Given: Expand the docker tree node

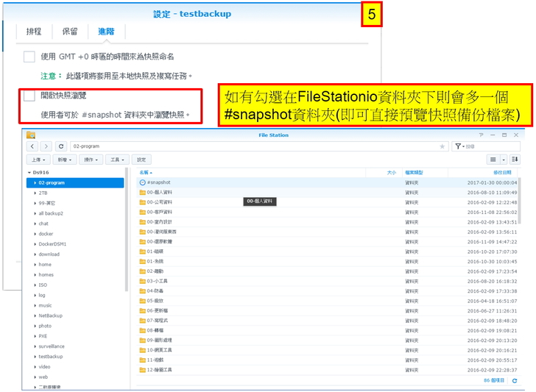Looking at the screenshot, I should 35,234.
